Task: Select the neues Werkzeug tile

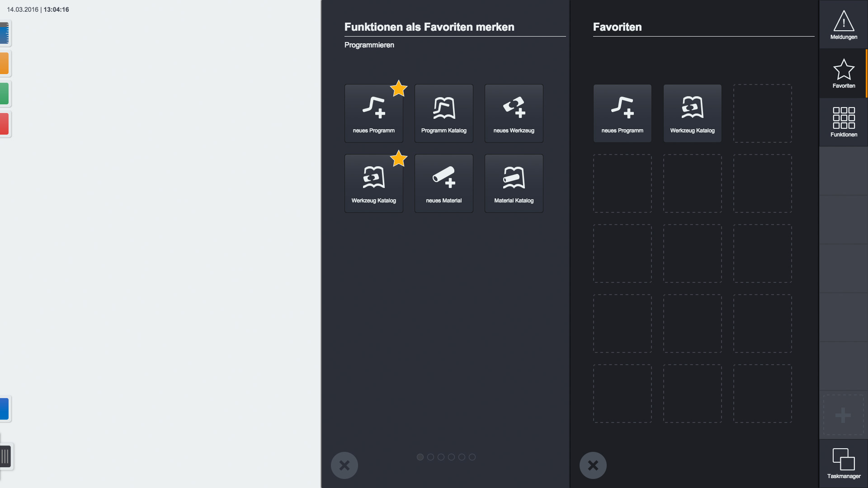Action: pos(514,113)
